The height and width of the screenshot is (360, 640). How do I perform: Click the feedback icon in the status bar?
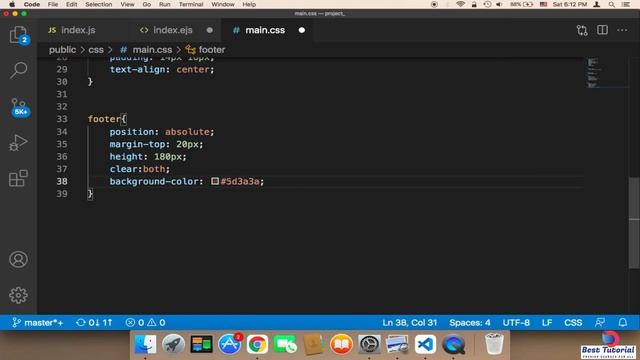[x=600, y=322]
